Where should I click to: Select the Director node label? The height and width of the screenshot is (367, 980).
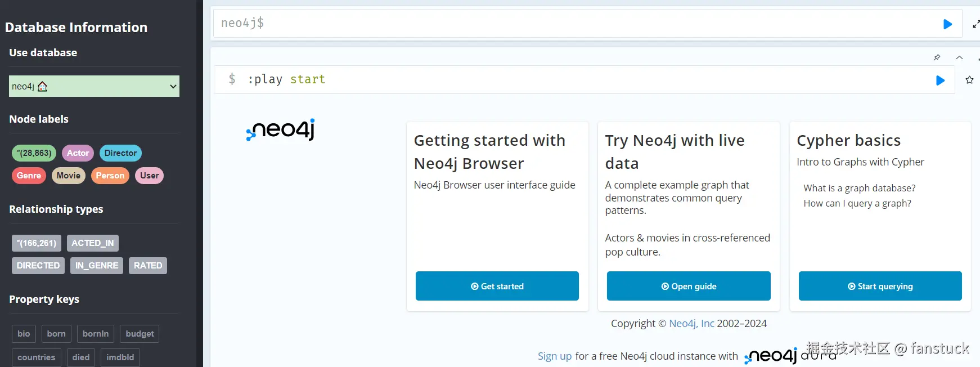(120, 153)
